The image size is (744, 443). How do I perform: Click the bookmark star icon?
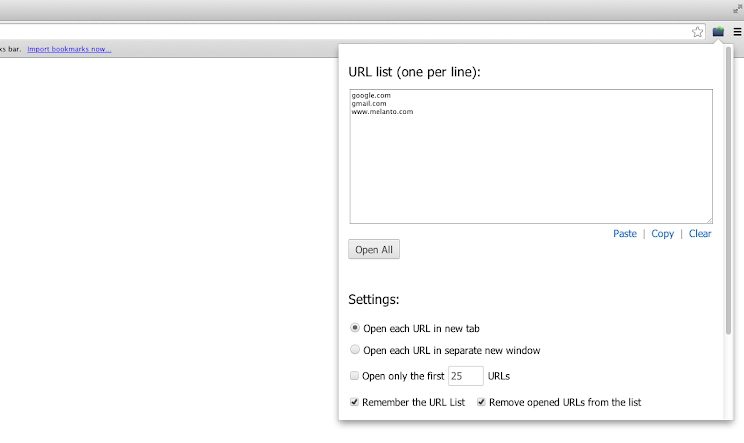pos(697,32)
